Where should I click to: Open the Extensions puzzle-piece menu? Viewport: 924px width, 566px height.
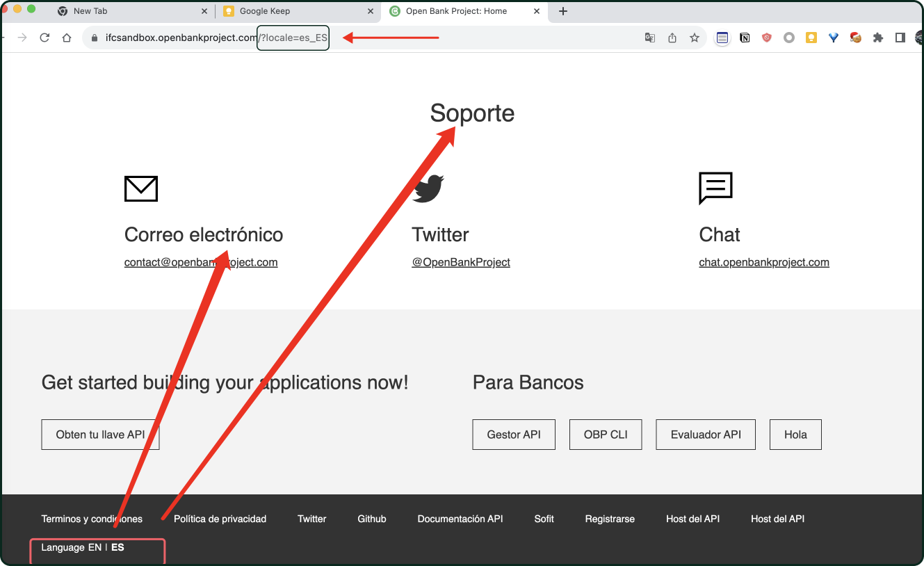(878, 38)
